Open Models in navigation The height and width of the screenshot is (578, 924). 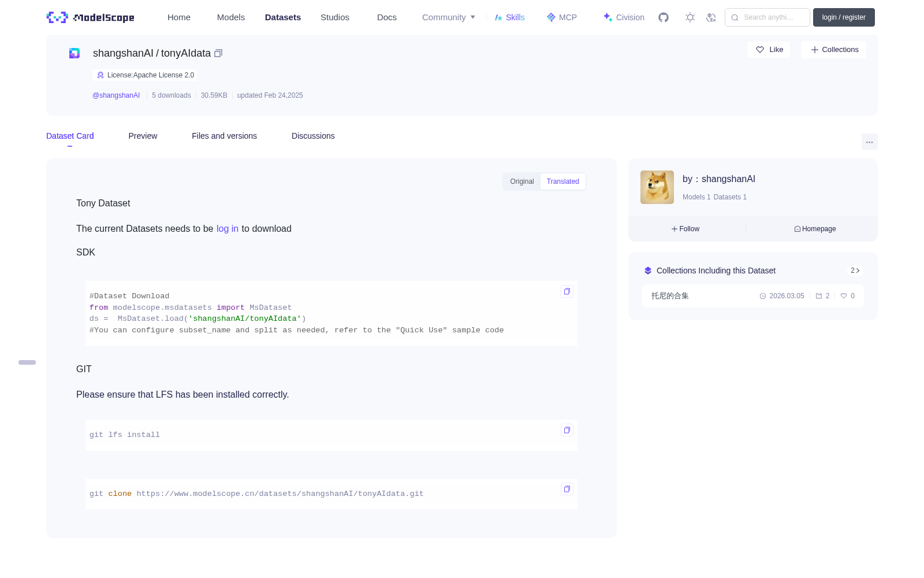click(231, 17)
